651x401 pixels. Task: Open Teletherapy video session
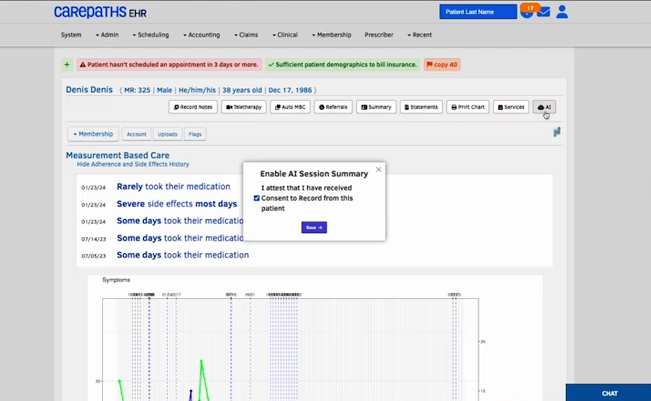pos(244,107)
